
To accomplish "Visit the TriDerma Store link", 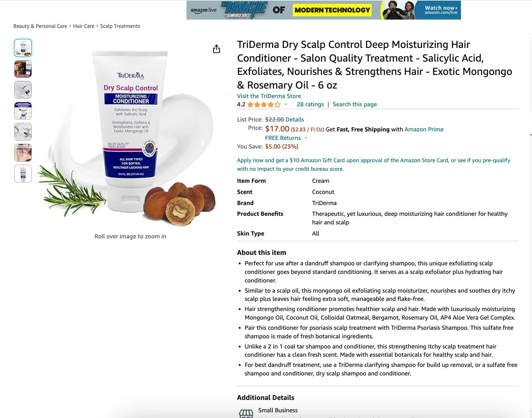I will (269, 96).
